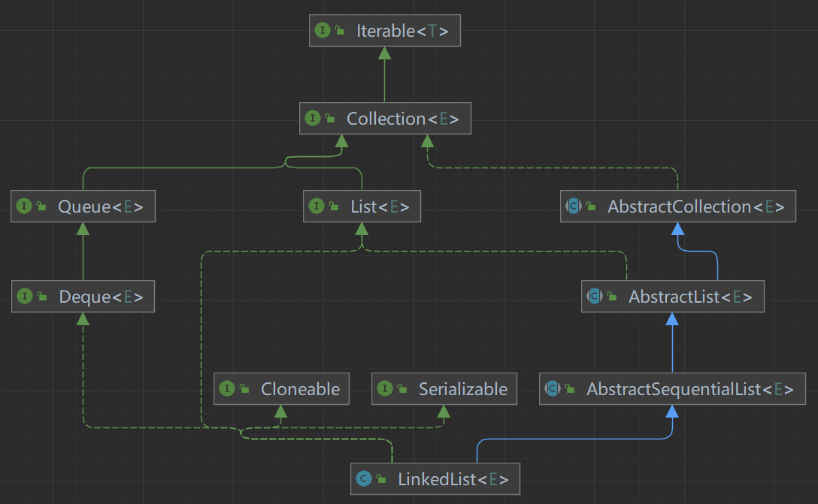
Task: Click the interface icon on Queue<E> node
Action: 24,206
